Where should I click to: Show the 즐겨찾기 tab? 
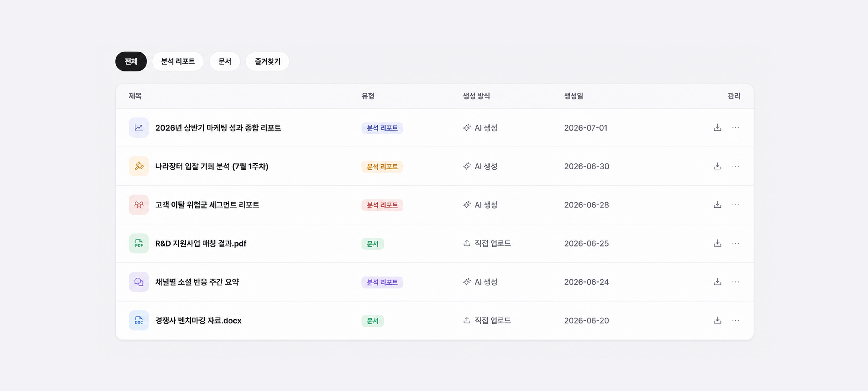pyautogui.click(x=268, y=61)
